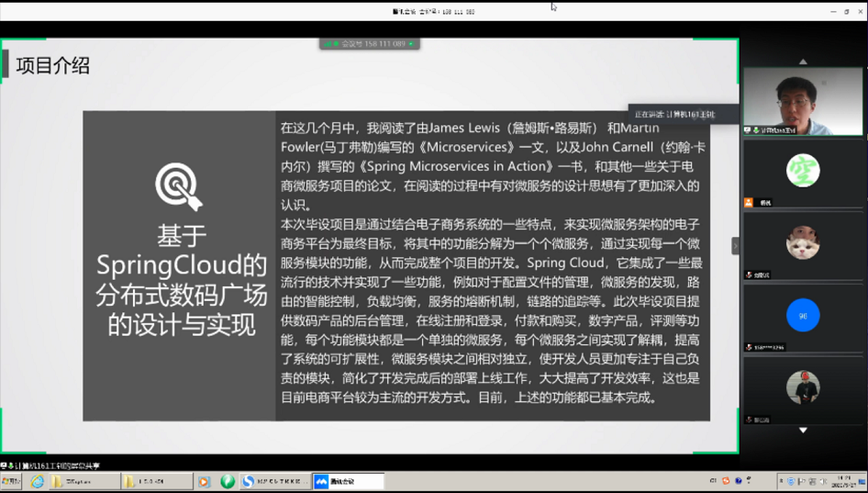
Task: Open the Windows Start button
Action: (x=11, y=481)
